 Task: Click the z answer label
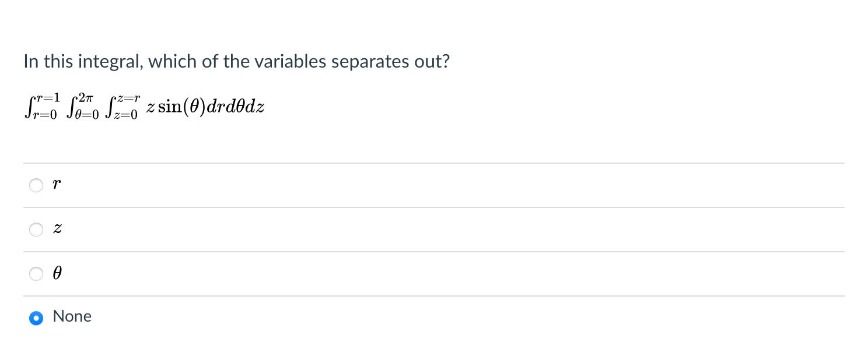pyautogui.click(x=57, y=230)
